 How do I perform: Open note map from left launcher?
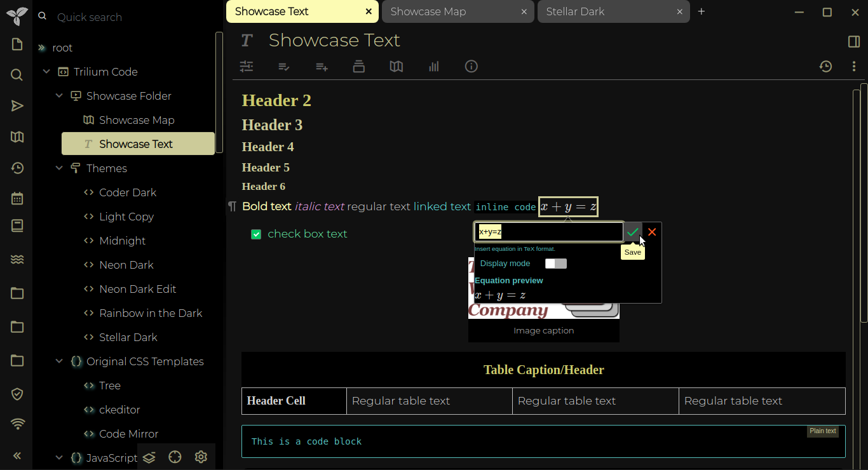coord(17,137)
